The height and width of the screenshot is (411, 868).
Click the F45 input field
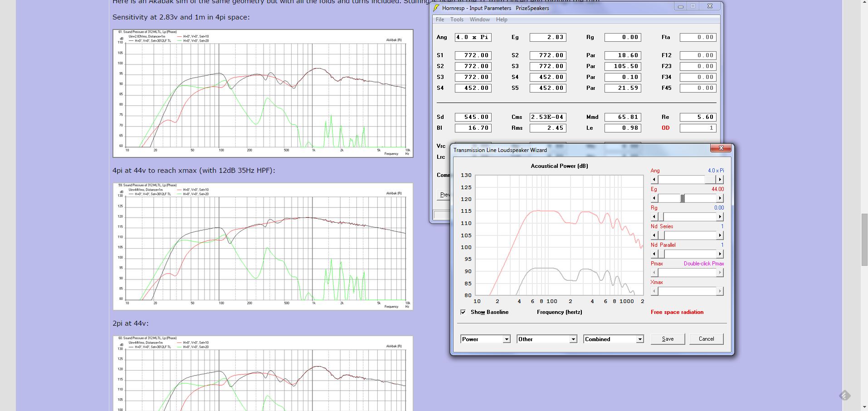tap(698, 88)
